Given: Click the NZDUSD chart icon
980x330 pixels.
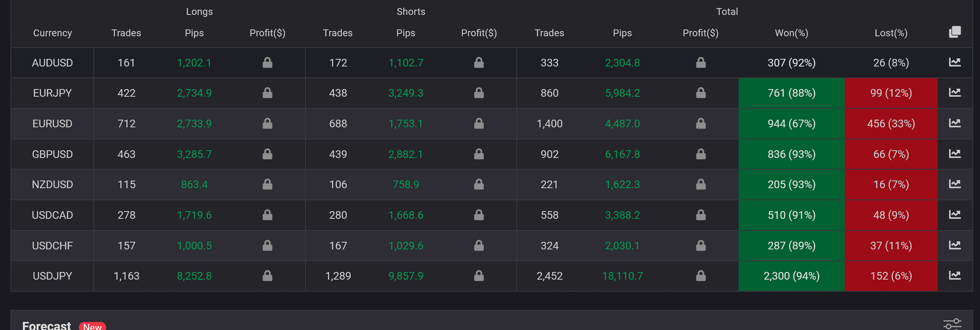Looking at the screenshot, I should (x=954, y=184).
